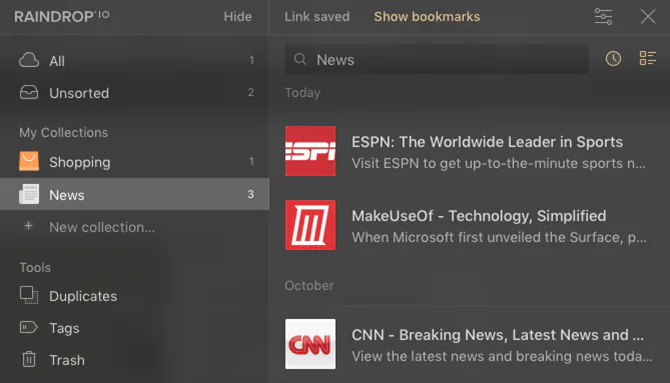The width and height of the screenshot is (670, 383).
Task: Open the Show bookmarks link
Action: click(x=427, y=17)
